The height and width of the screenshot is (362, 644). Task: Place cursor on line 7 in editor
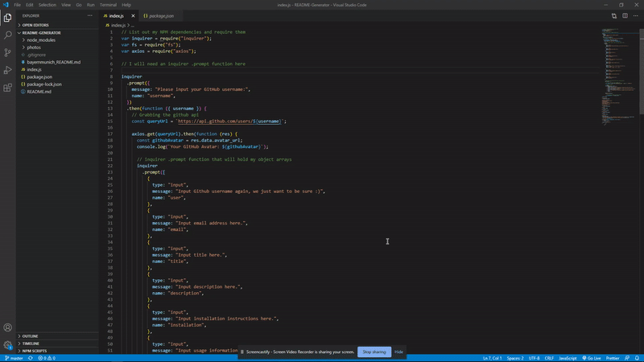pyautogui.click(x=361, y=70)
